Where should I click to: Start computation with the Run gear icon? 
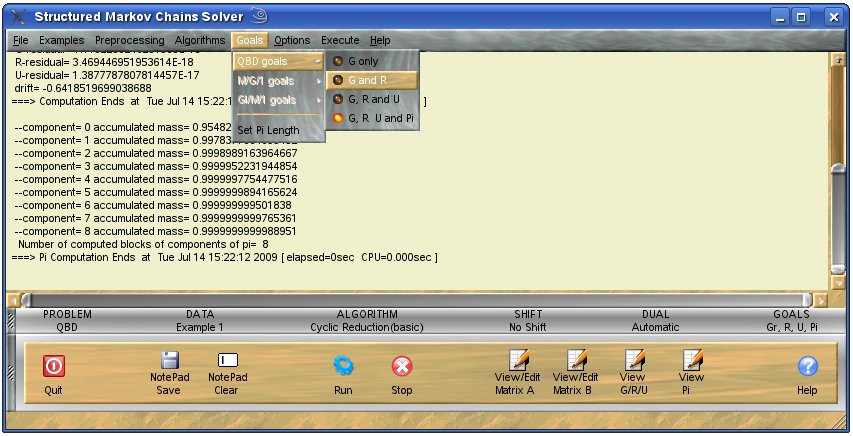click(343, 366)
